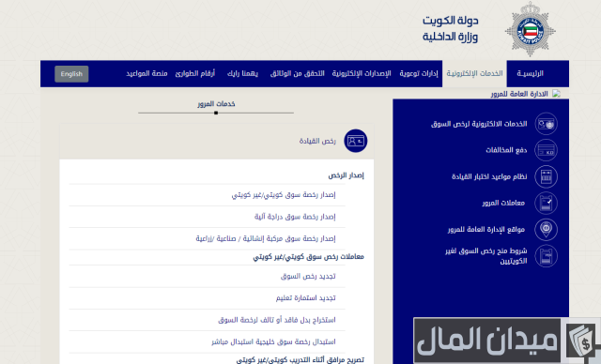Open إصدار رخصة سوق مركبة إنشائية link
This screenshot has width=601, height=364.
point(266,238)
